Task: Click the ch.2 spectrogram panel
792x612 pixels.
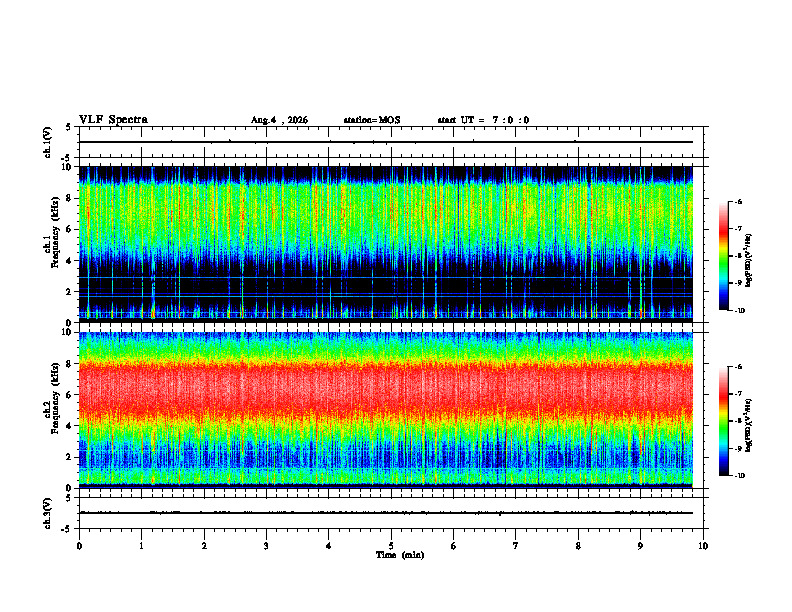Action: [386, 410]
